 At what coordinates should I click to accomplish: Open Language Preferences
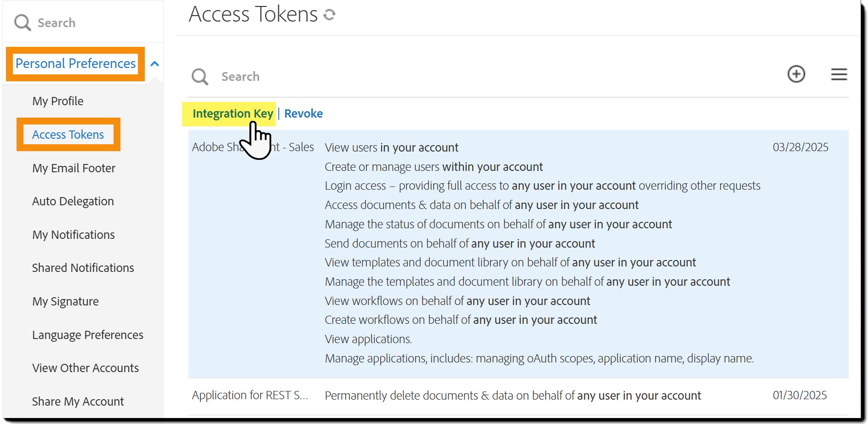pos(87,335)
